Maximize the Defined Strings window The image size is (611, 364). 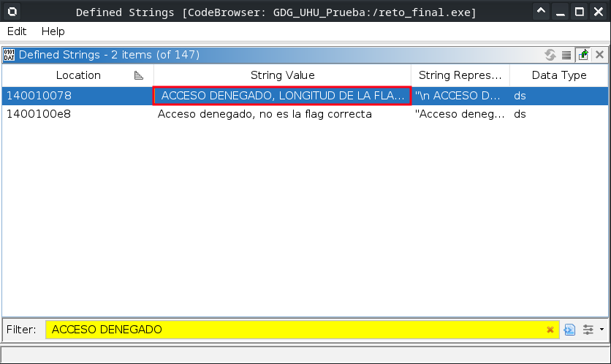click(580, 12)
